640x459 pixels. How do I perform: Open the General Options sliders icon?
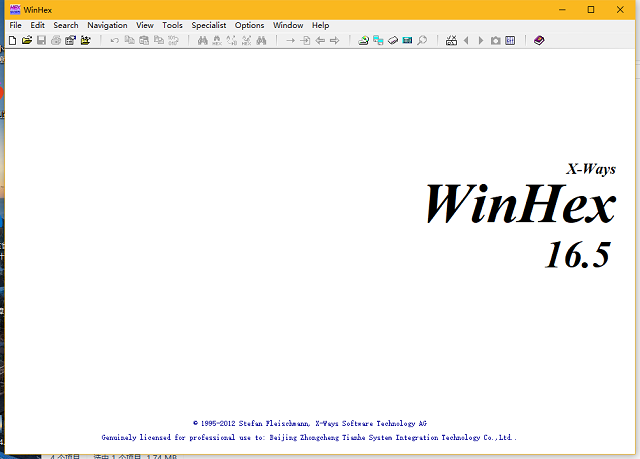pyautogui.click(x=510, y=40)
